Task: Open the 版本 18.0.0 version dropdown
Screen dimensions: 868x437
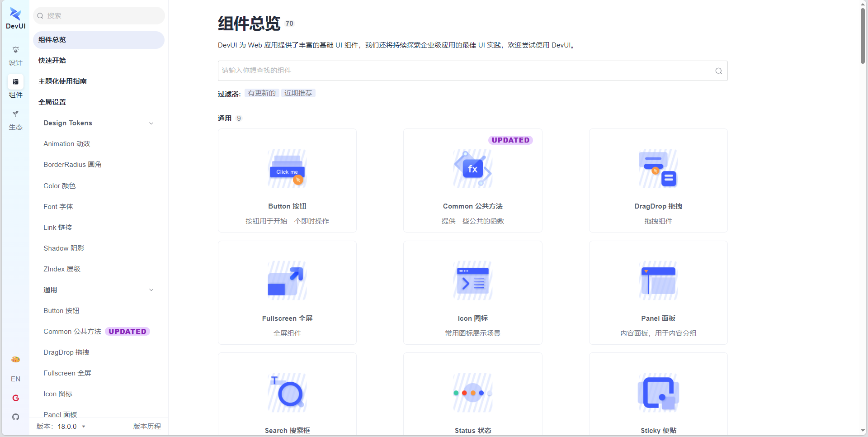Action: coord(71,427)
